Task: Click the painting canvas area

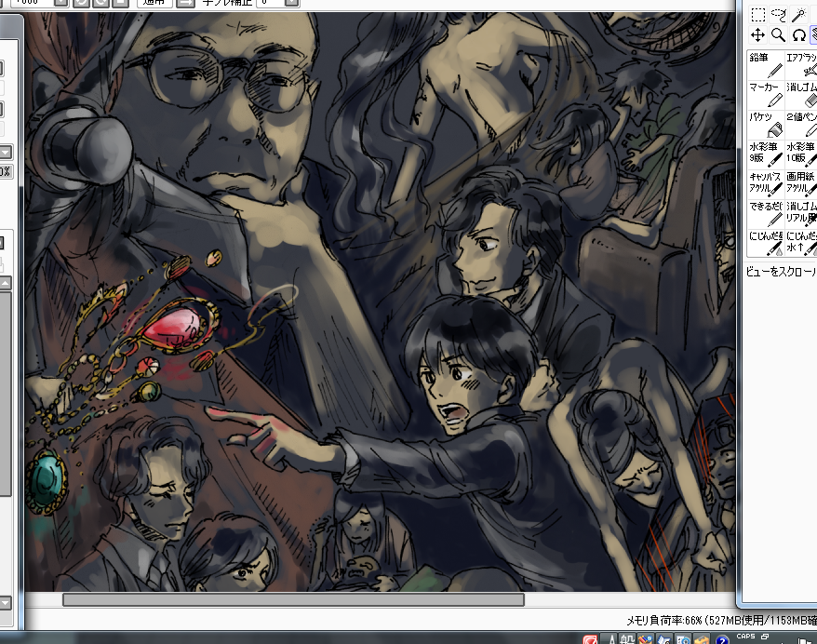Action: (x=380, y=302)
